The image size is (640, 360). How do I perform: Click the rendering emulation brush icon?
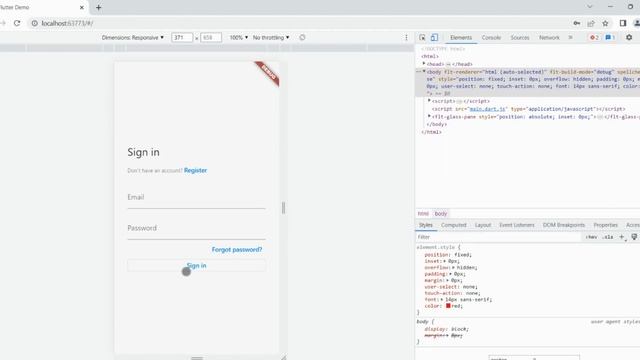[634, 237]
